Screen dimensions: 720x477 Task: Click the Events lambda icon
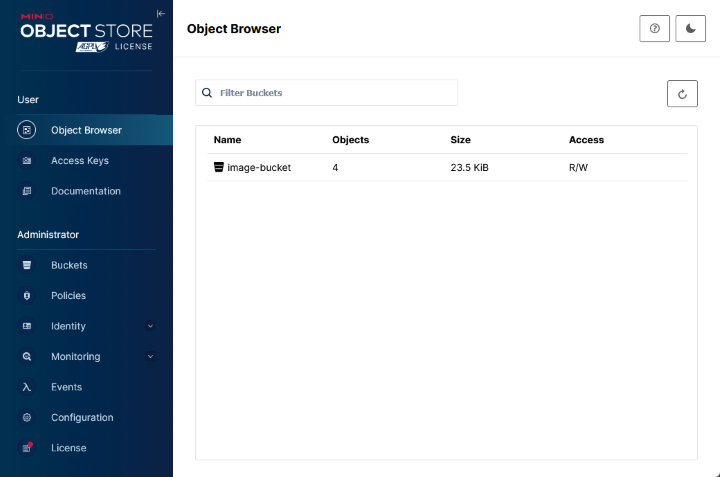28,387
